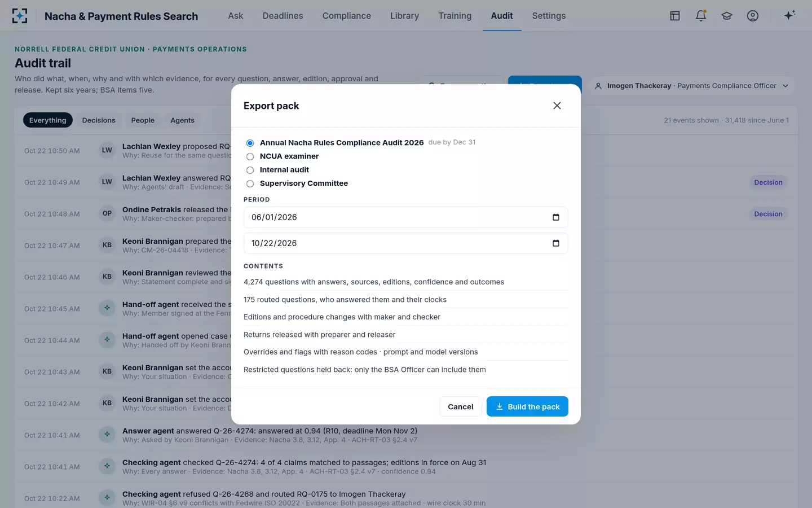Cancel the export dialog

pyautogui.click(x=461, y=406)
